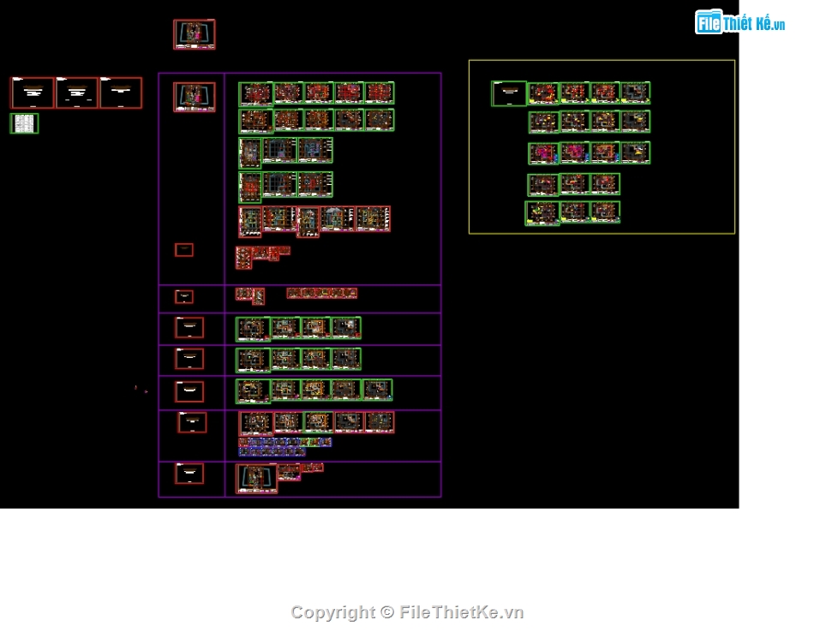The height and width of the screenshot is (644, 814).
Task: Pick the leftmost of three red title sheets
Action: (x=33, y=92)
